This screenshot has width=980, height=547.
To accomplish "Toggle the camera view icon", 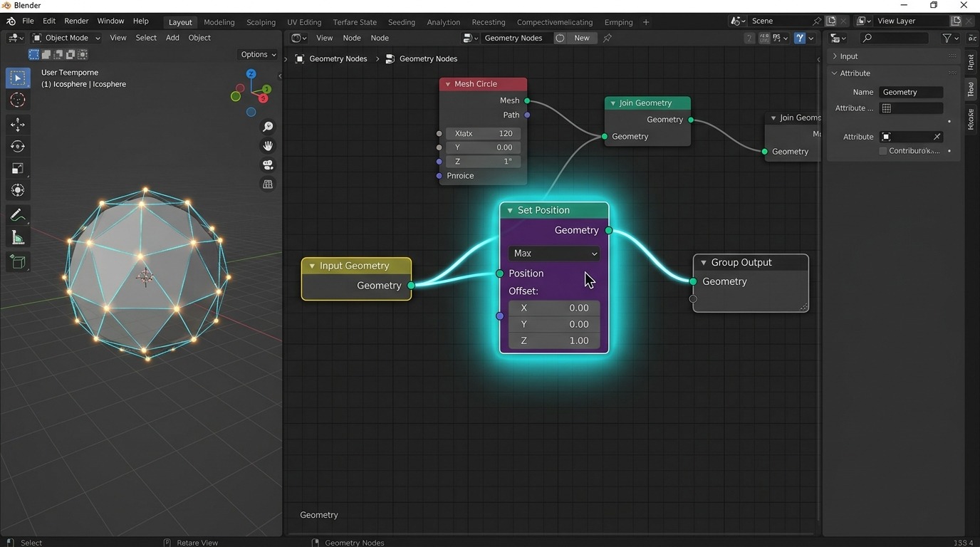I will (268, 165).
